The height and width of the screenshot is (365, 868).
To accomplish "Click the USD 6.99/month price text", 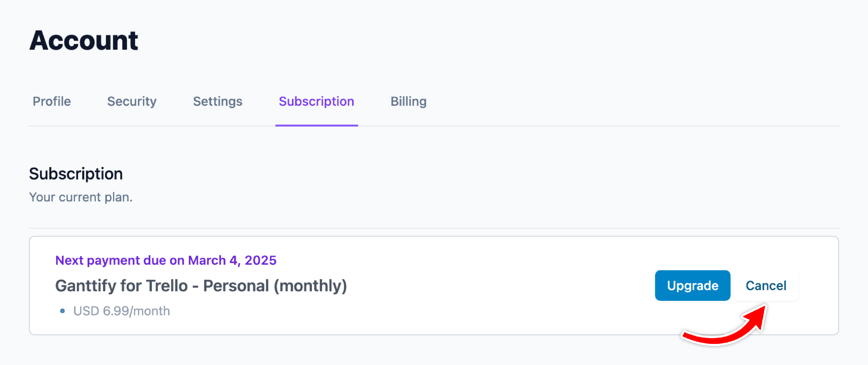I will click(x=121, y=311).
